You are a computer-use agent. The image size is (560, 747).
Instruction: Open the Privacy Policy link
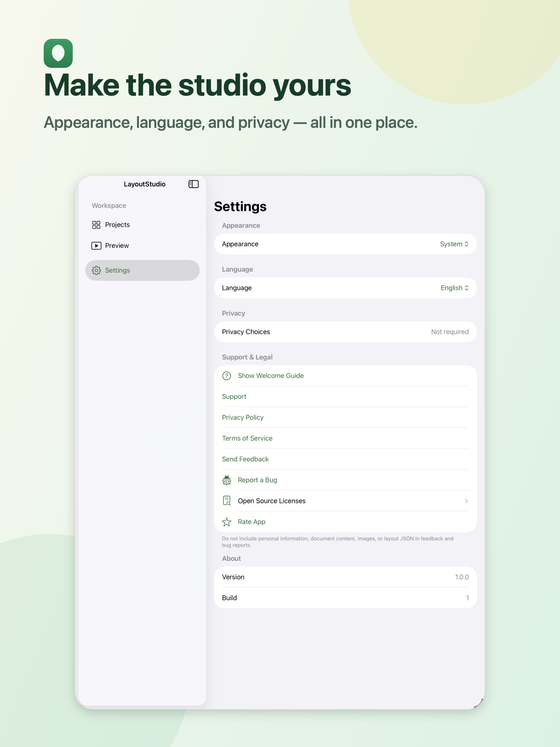pos(243,418)
